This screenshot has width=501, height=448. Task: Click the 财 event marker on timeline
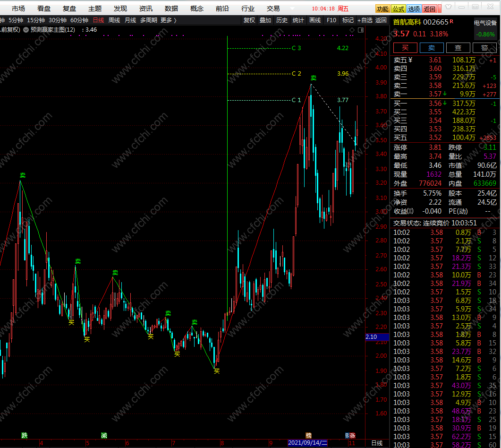pos(348,435)
